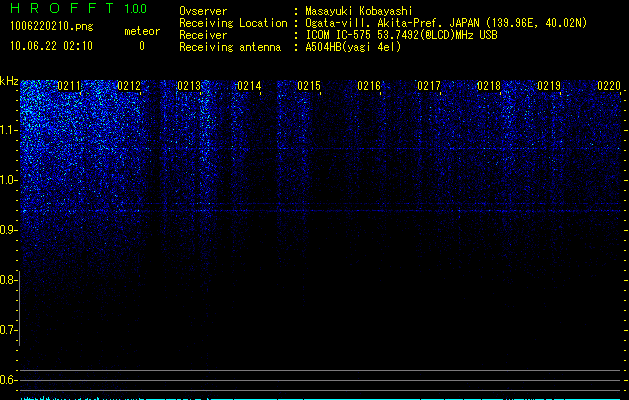This screenshot has width=629, height=400.
Task: Click the date 10.06.22 02:10
Action: (x=51, y=46)
